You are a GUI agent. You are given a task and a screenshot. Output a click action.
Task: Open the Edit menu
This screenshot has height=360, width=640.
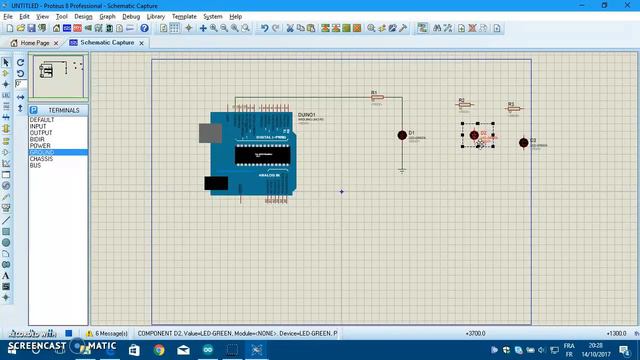pyautogui.click(x=24, y=17)
